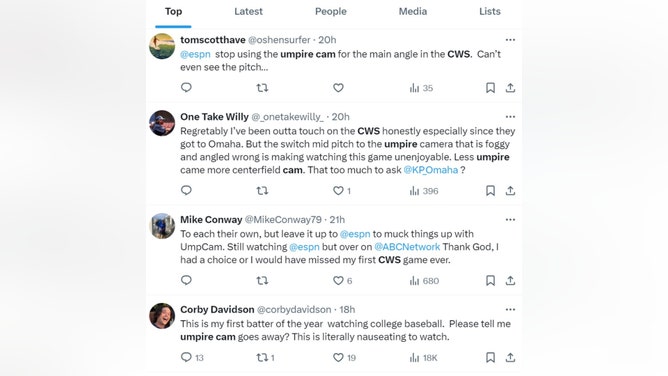Switch to the Media tab
The width and height of the screenshot is (668, 376).
click(x=413, y=11)
